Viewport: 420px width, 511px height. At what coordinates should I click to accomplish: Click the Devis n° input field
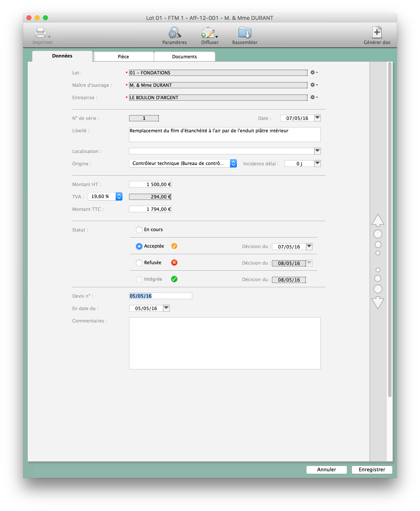click(x=160, y=296)
